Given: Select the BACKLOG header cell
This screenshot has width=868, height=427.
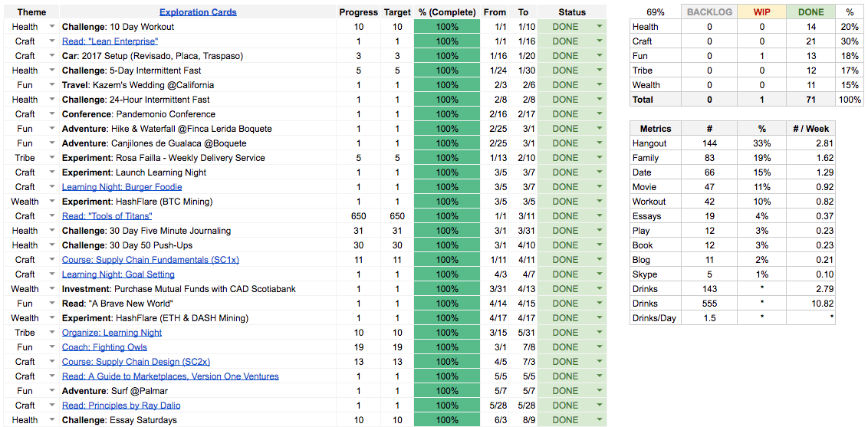Looking at the screenshot, I should 709,12.
